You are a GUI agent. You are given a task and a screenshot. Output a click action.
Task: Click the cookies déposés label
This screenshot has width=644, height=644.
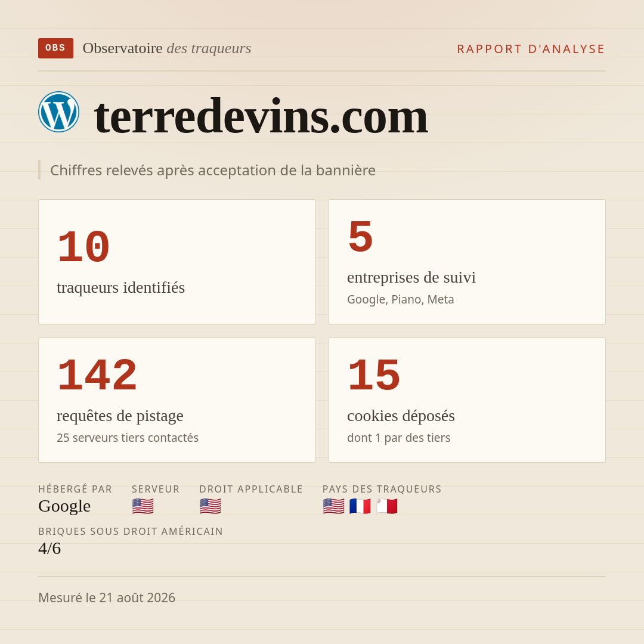401,416
